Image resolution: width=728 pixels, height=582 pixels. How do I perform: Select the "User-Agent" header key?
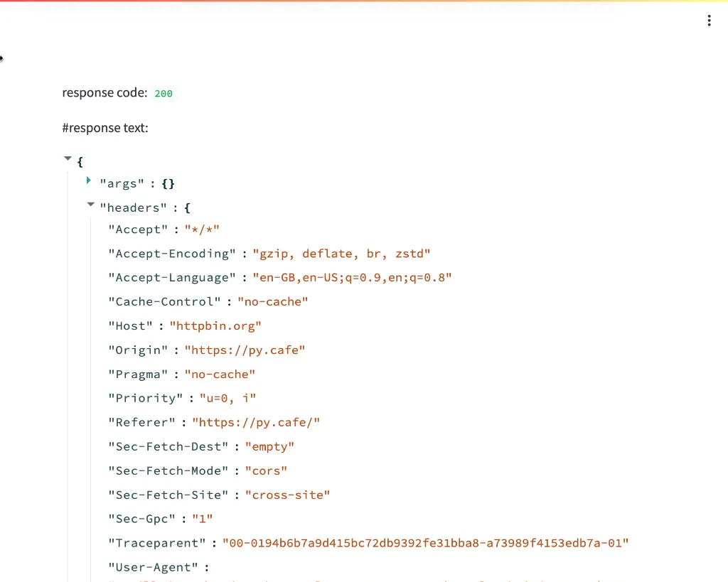153,568
